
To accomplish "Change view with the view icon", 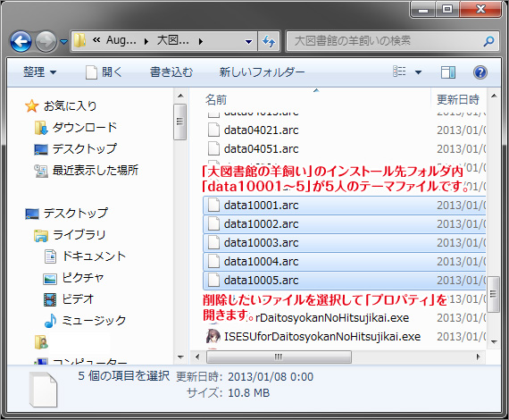I will pyautogui.click(x=399, y=71).
